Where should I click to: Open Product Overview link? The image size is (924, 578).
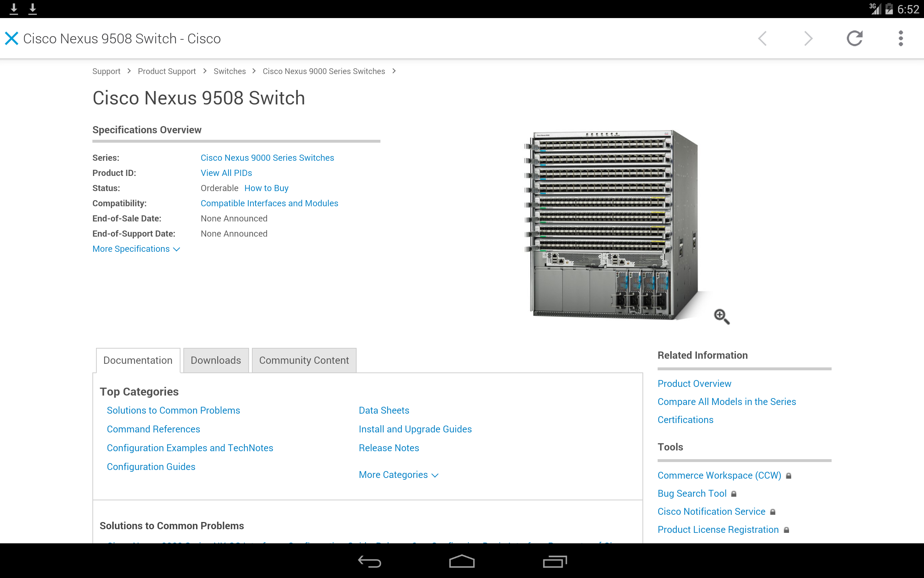point(694,384)
